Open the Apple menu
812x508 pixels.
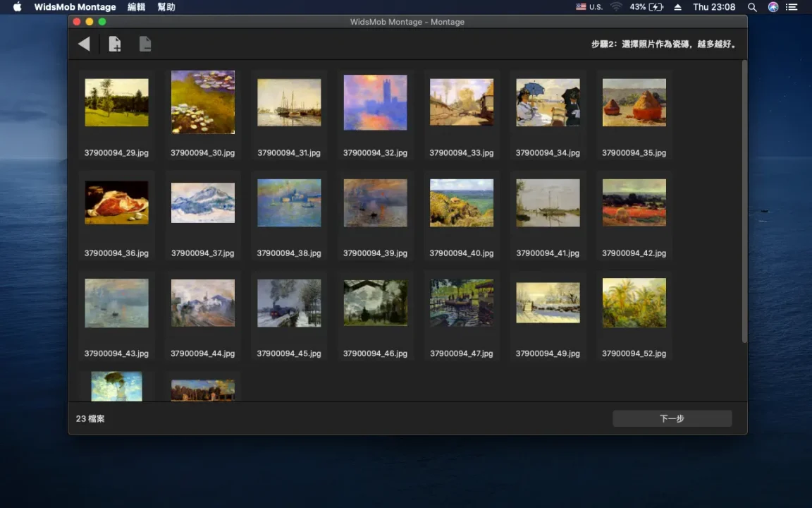point(18,7)
